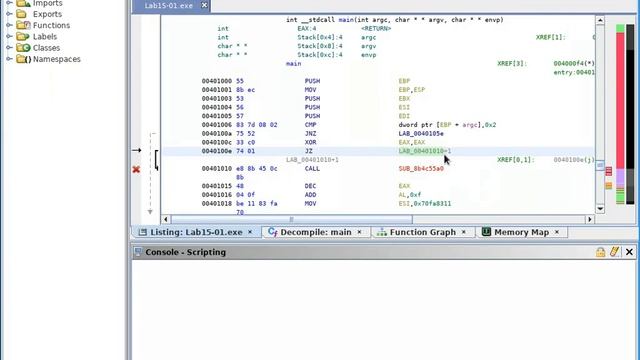The image size is (640, 360).
Task: Click the argc parameter name
Action: pos(368,38)
